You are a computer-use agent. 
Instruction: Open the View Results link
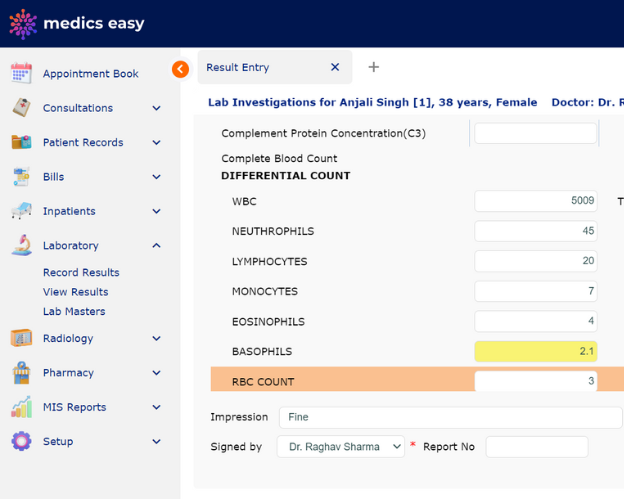(75, 292)
